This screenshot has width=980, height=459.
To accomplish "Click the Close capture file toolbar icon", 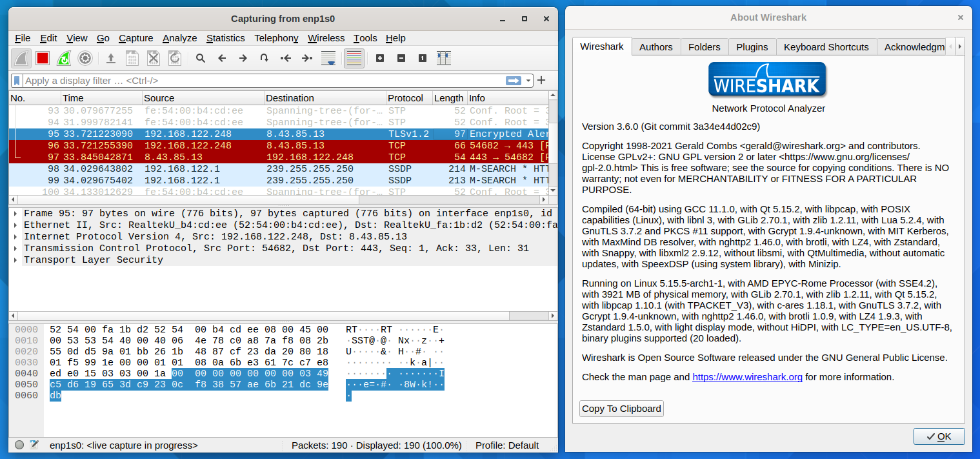I will (154, 58).
